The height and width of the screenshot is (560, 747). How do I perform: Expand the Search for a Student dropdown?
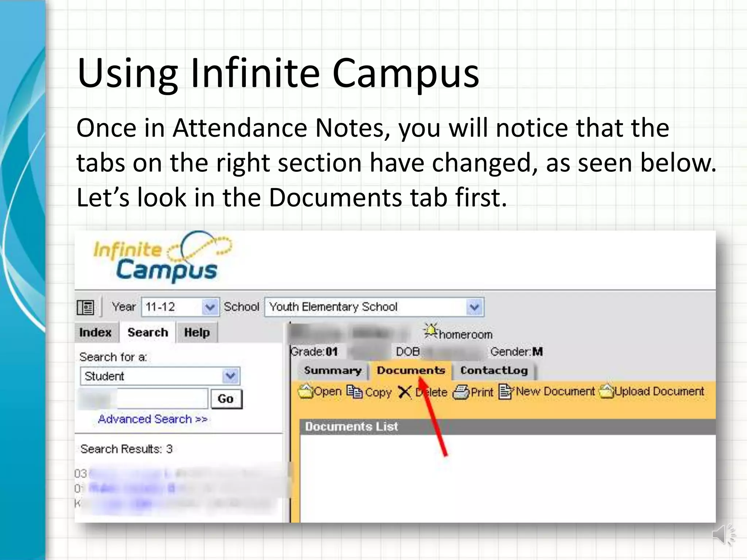(x=160, y=376)
